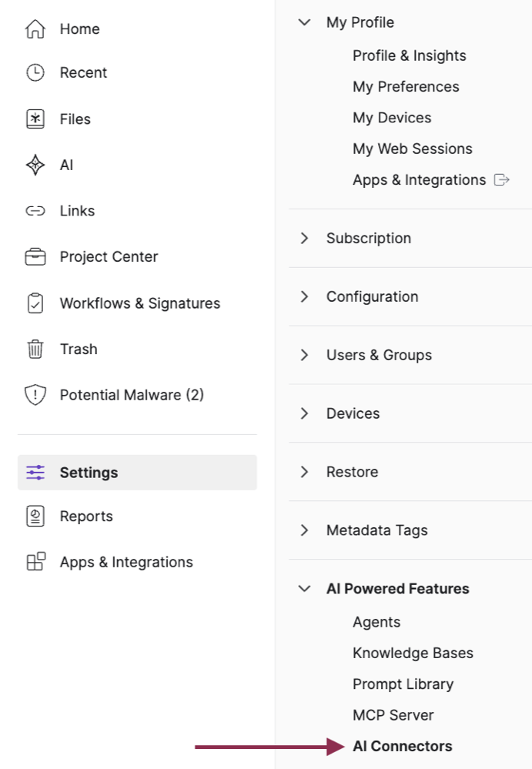Open AI Connectors
532x769 pixels.
(x=403, y=747)
